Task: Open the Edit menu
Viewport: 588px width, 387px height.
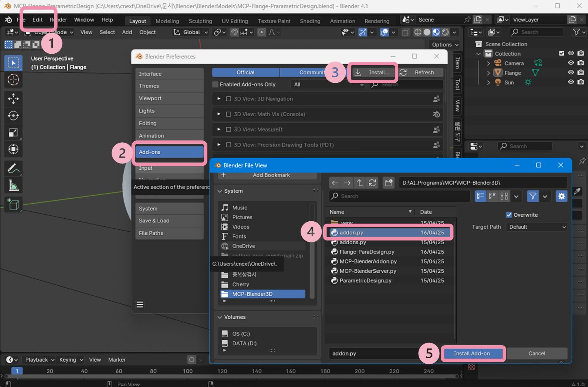Action: pyautogui.click(x=38, y=20)
